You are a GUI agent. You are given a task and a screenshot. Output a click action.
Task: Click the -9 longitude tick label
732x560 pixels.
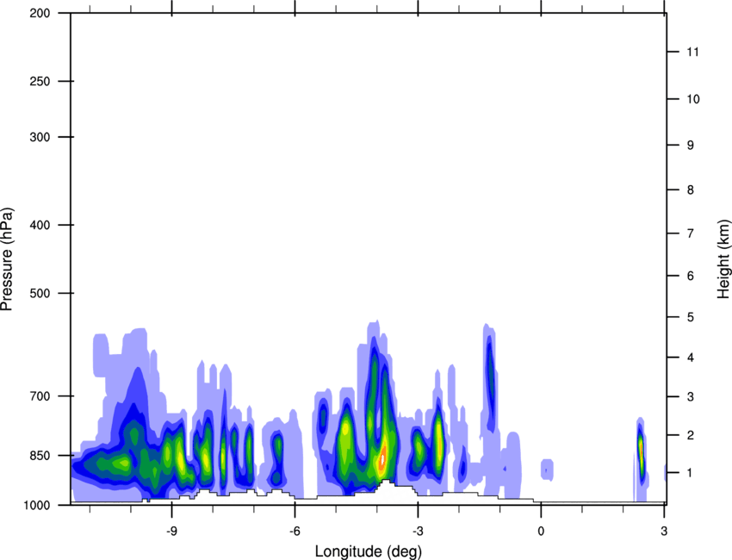[171, 531]
